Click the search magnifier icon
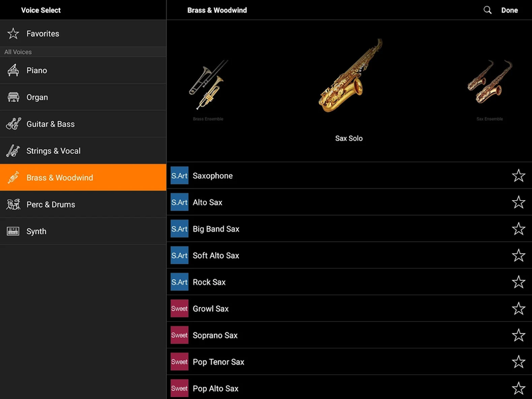Screen dimensions: 532x399 tap(487, 10)
